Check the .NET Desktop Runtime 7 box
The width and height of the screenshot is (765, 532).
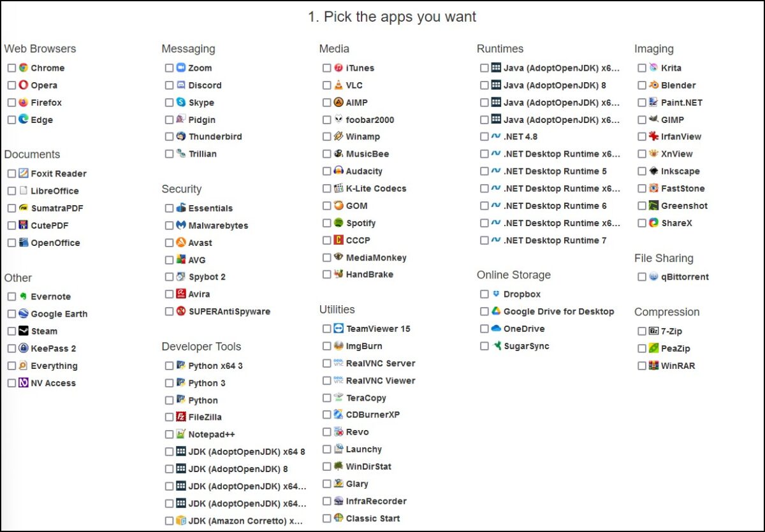click(484, 241)
